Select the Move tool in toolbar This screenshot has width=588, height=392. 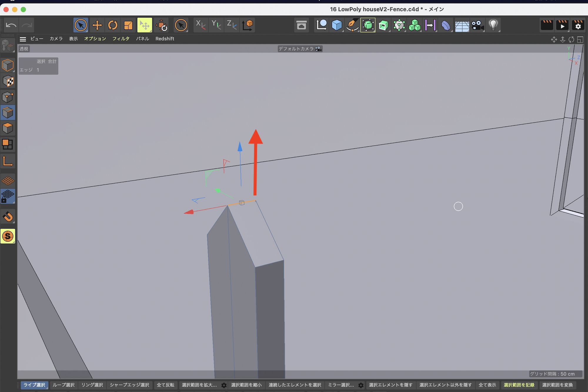[97, 25]
